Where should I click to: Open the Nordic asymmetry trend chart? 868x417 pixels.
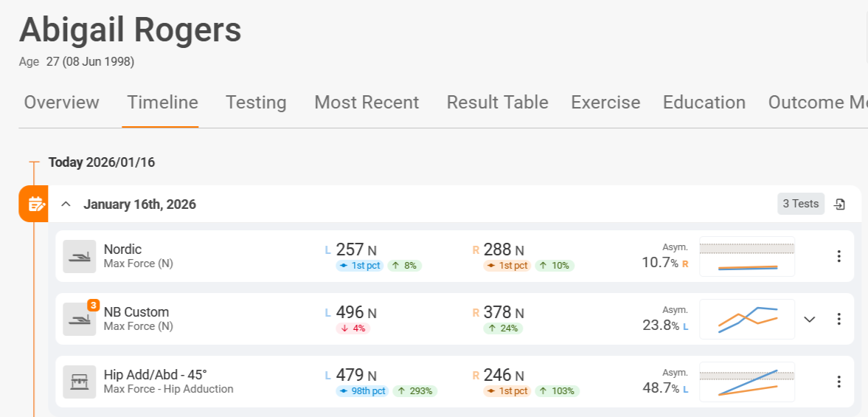746,257
